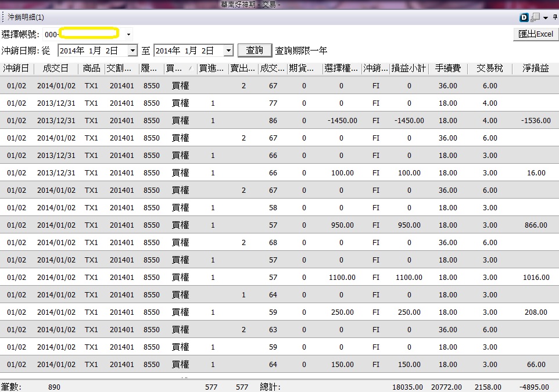Click the 查詢期限一年 note text

click(301, 51)
